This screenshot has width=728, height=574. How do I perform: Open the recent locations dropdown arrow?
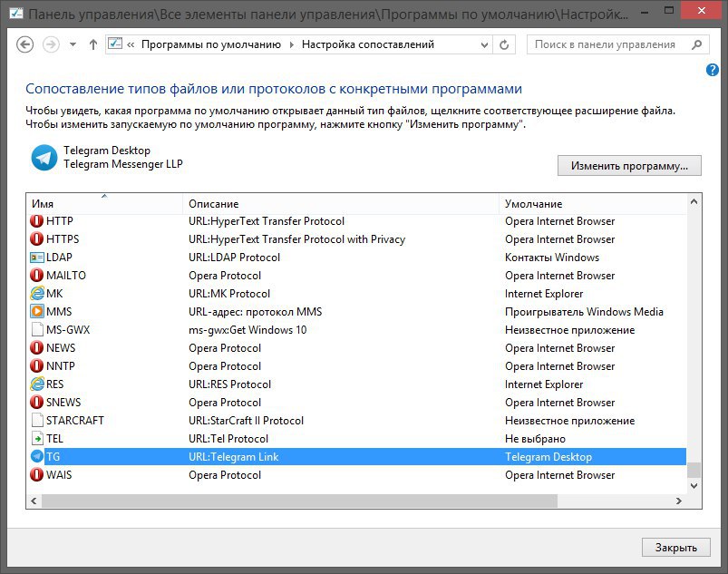[73, 44]
